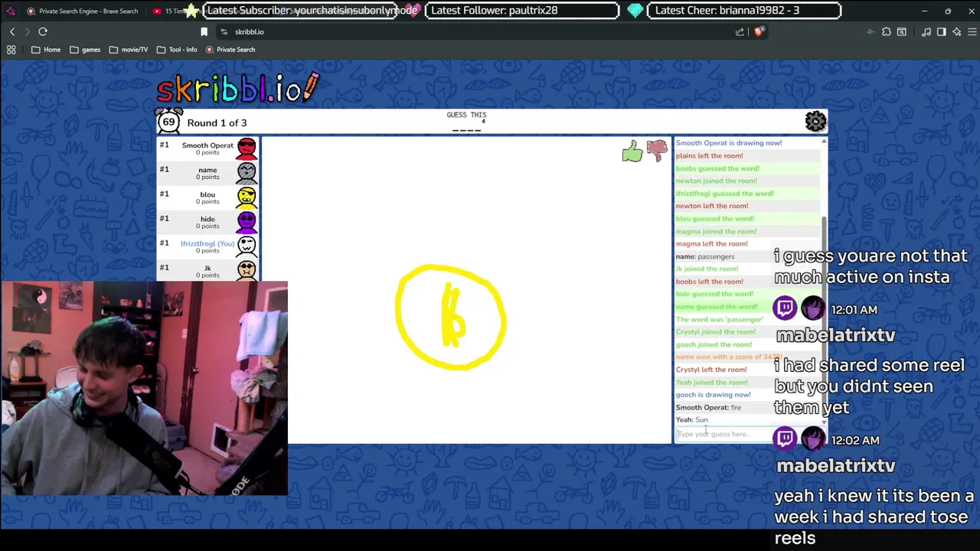Click 'Crystyl left the room!' message
This screenshot has height=551, width=980.
click(x=710, y=370)
